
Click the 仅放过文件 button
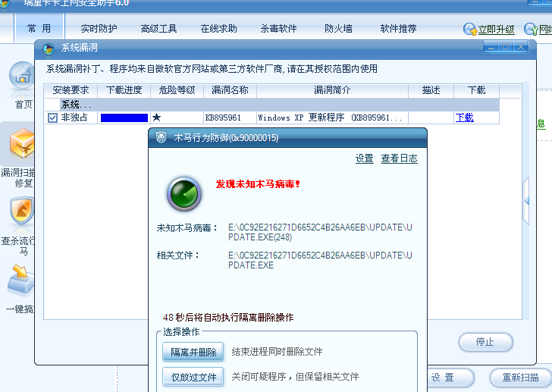click(193, 377)
